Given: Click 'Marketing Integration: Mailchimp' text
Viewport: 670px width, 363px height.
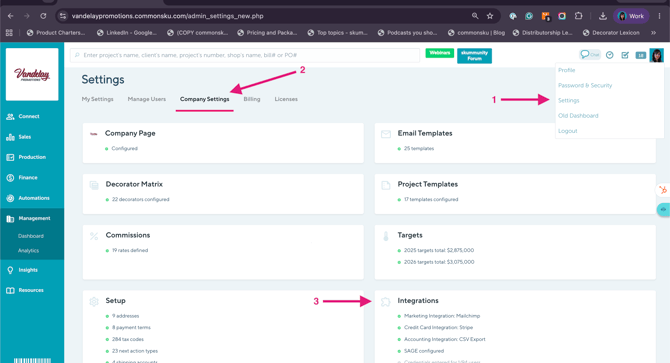Looking at the screenshot, I should (442, 316).
